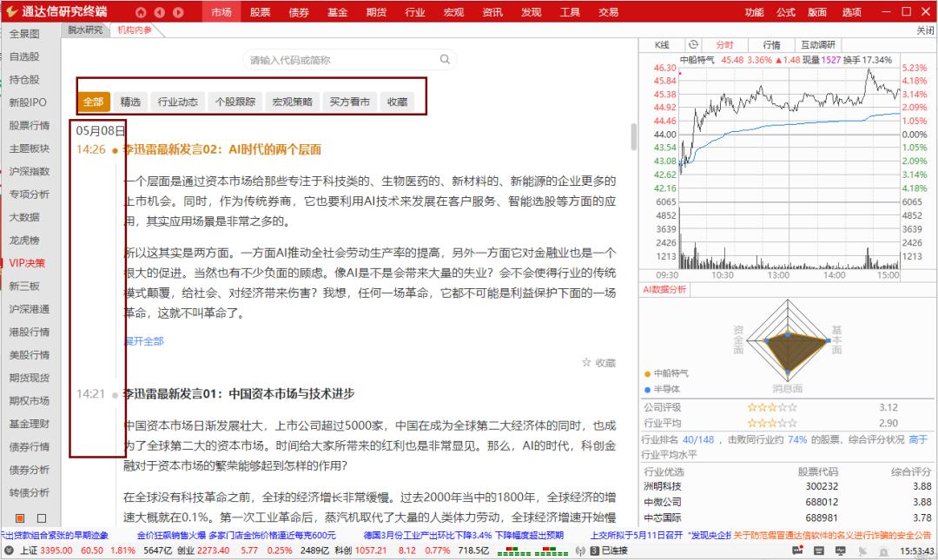Screen dimensions: 938x560
Task: Open the message notification icon in status bar
Action: point(798,550)
